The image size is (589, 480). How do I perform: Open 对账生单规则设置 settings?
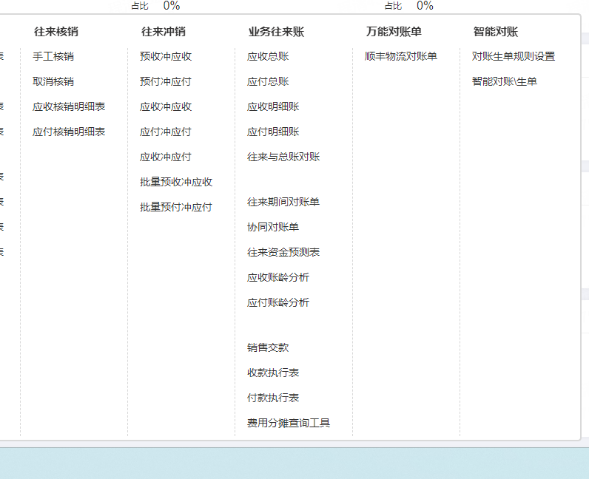pyautogui.click(x=513, y=56)
